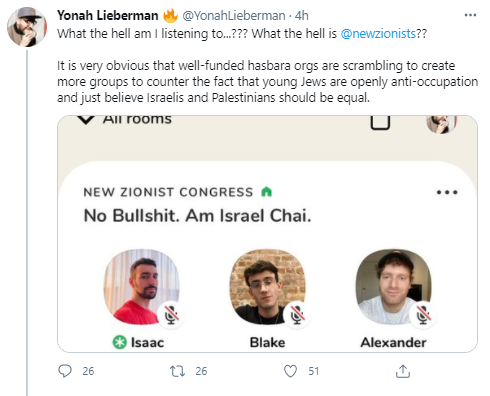Screen dimensions: 490x396
Task: Like the tweet with the heart icon
Action: (290, 371)
